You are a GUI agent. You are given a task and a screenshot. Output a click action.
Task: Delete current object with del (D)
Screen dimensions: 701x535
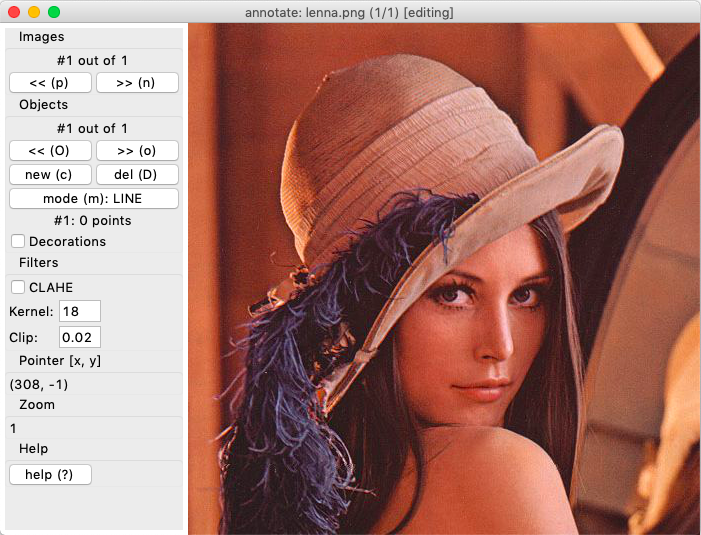137,174
